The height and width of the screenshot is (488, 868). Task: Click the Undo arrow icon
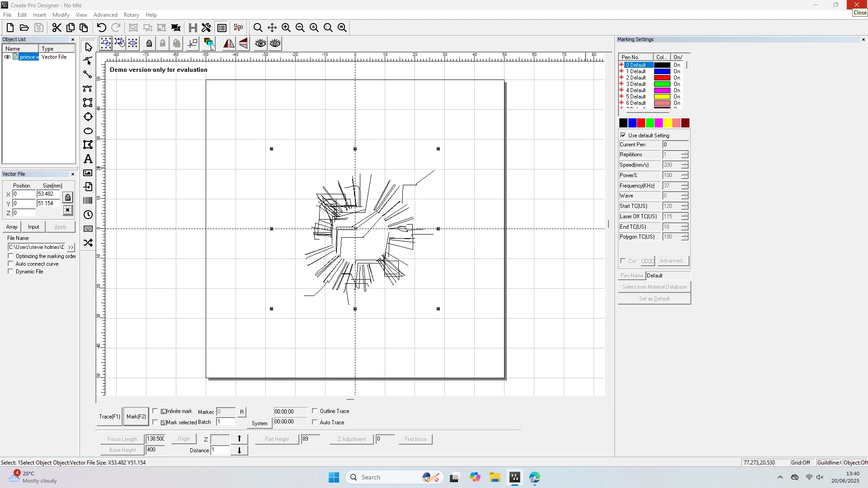[x=102, y=28]
